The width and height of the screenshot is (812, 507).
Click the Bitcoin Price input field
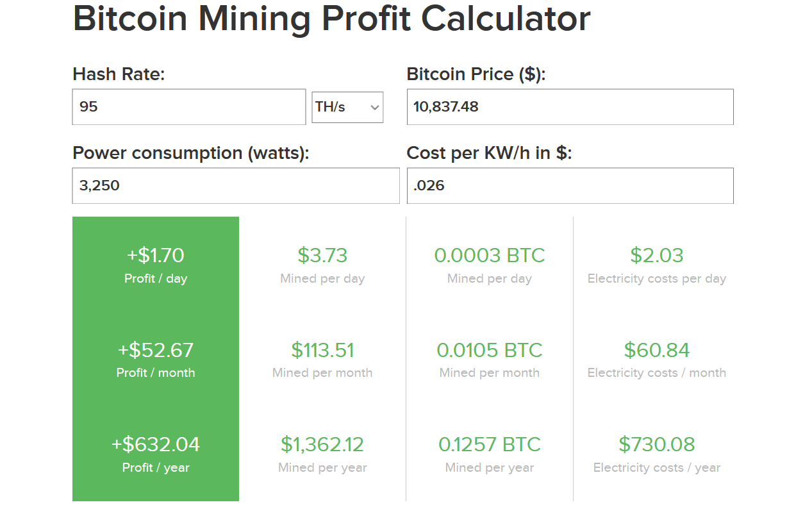(x=569, y=107)
